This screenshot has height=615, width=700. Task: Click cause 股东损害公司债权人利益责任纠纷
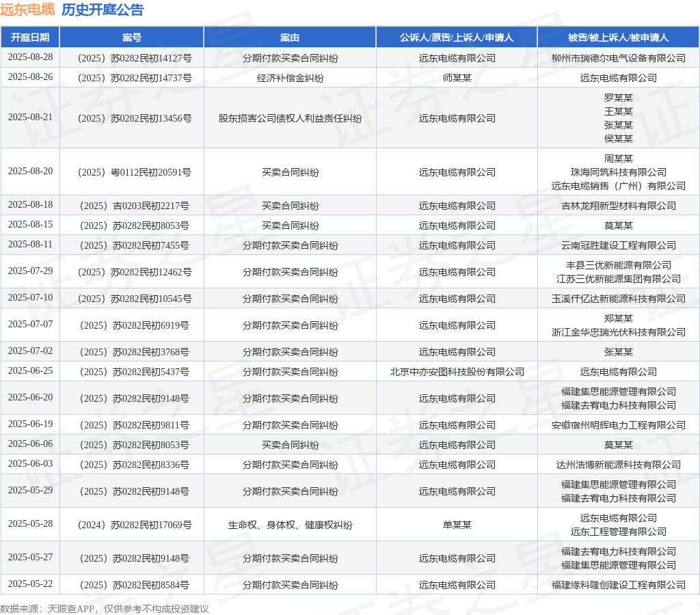pyautogui.click(x=290, y=118)
